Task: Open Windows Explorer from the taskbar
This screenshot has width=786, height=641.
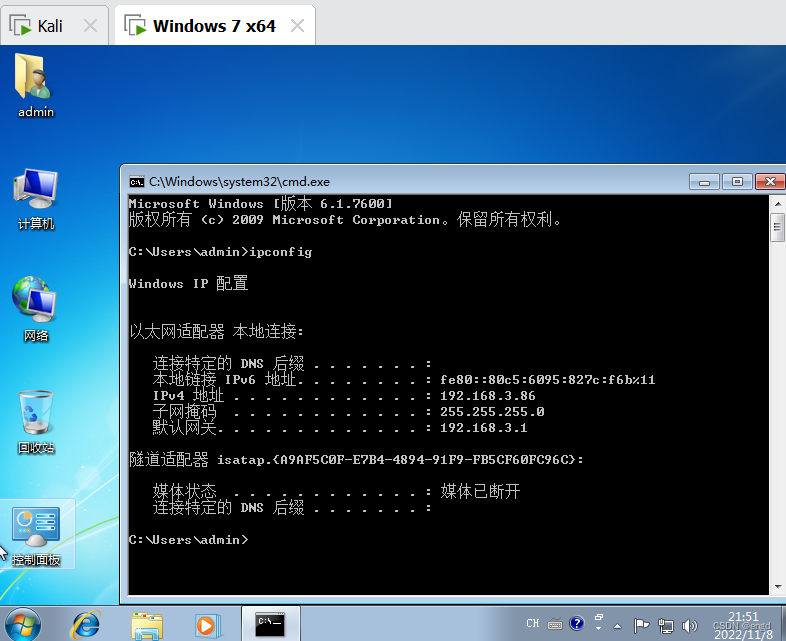Action: click(x=146, y=625)
